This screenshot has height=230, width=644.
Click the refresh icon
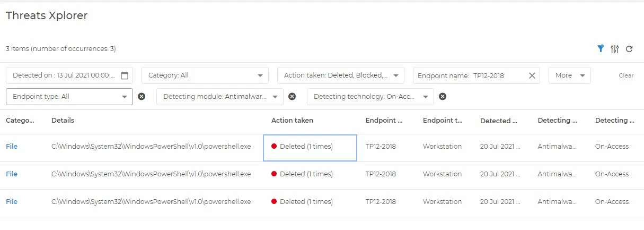[629, 49]
